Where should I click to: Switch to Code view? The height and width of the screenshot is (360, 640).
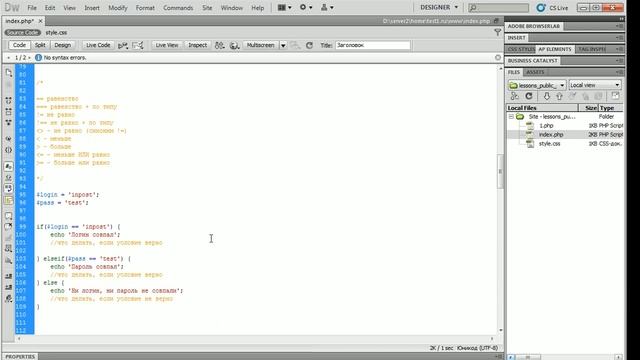click(x=19, y=45)
